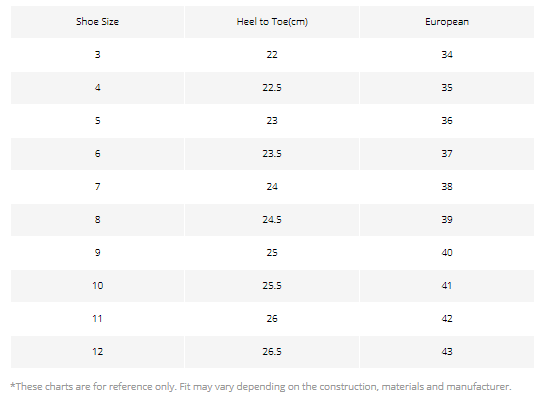Image resolution: width=545 pixels, height=411 pixels.
Task: Click European size 40 cell
Action: (447, 253)
